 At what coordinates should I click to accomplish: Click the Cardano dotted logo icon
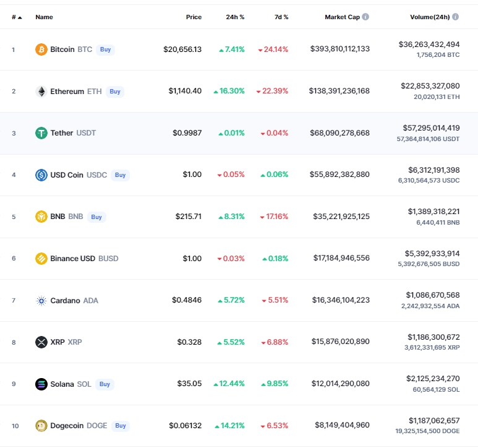pos(41,301)
